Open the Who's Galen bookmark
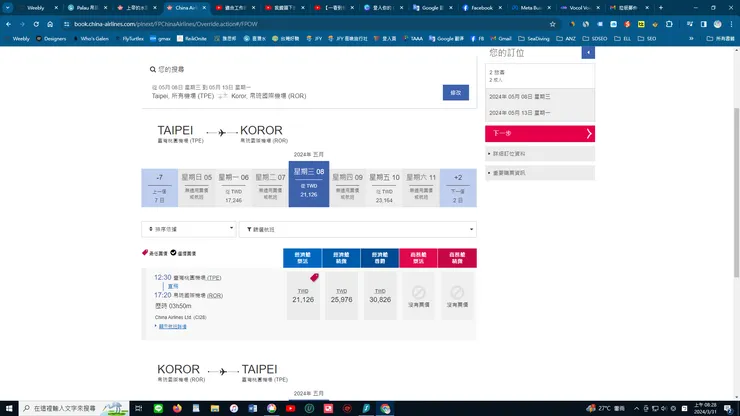This screenshot has height=416, width=740. click(x=91, y=39)
